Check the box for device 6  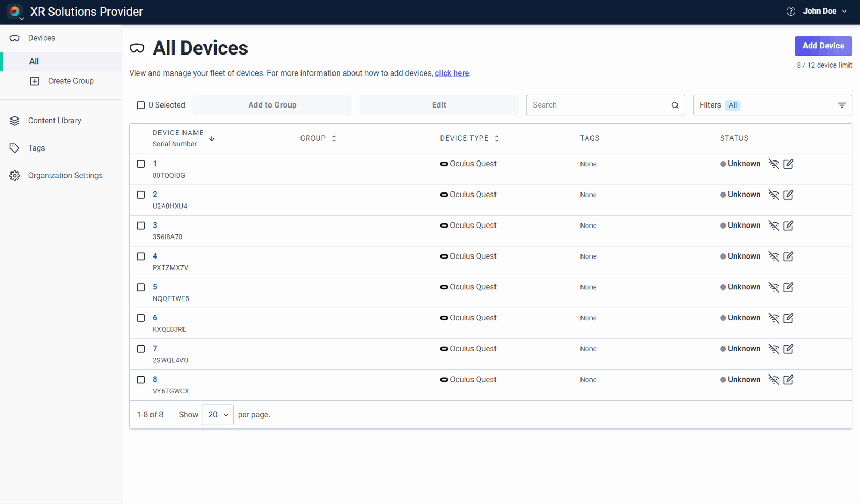141,318
